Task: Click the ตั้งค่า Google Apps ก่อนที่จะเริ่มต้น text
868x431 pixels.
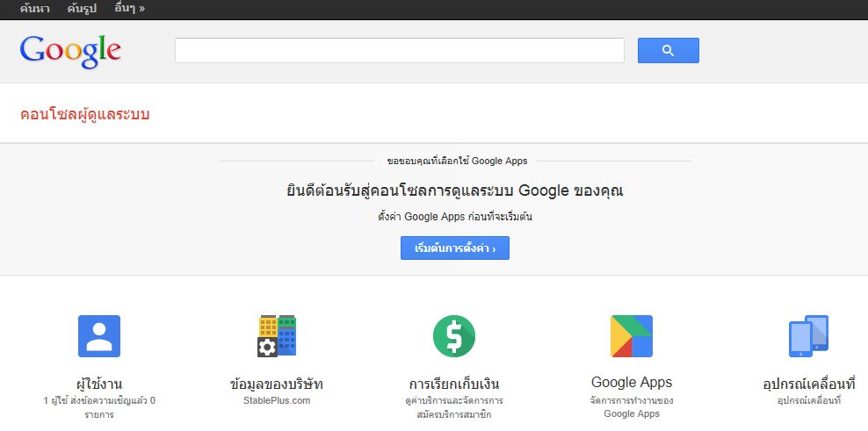Action: pos(455,217)
